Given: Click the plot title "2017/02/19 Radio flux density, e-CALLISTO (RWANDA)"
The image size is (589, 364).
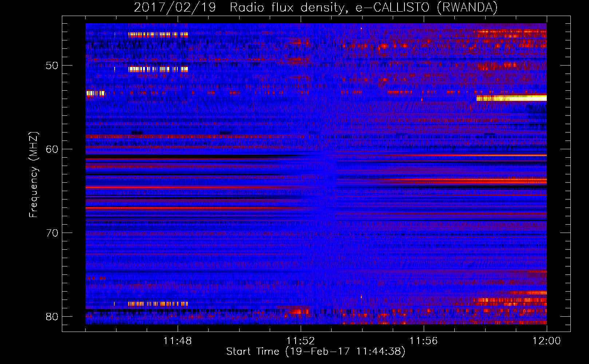Looking at the screenshot, I should tap(316, 7).
